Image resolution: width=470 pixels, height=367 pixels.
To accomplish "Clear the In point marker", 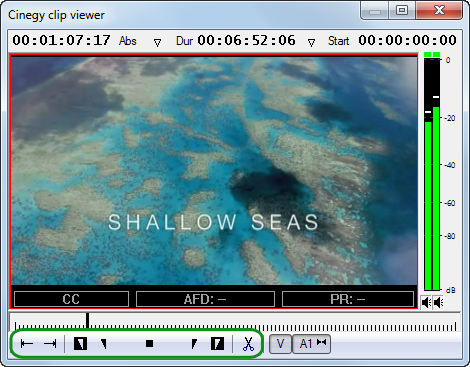I will tap(104, 344).
